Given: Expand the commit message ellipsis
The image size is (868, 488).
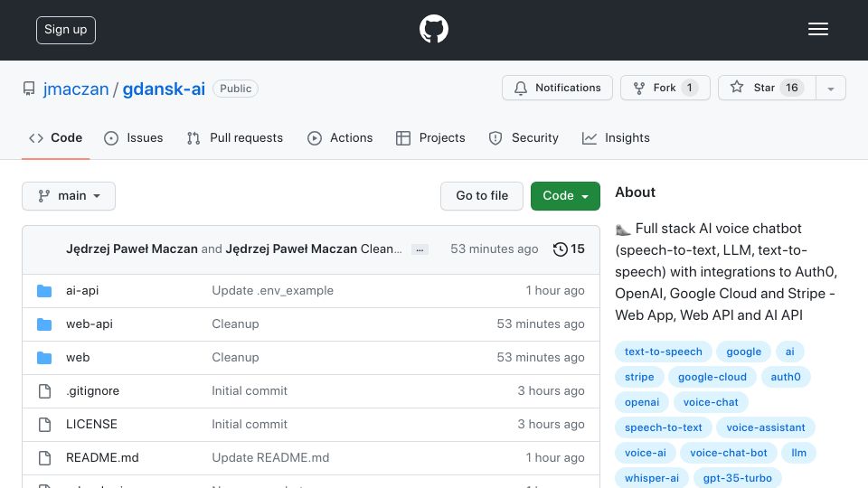Looking at the screenshot, I should click(x=420, y=249).
